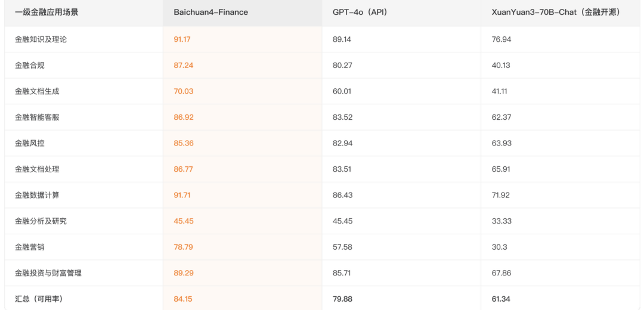Click the 金融文档生成 row label
The width and height of the screenshot is (644, 310).
pyautogui.click(x=37, y=91)
